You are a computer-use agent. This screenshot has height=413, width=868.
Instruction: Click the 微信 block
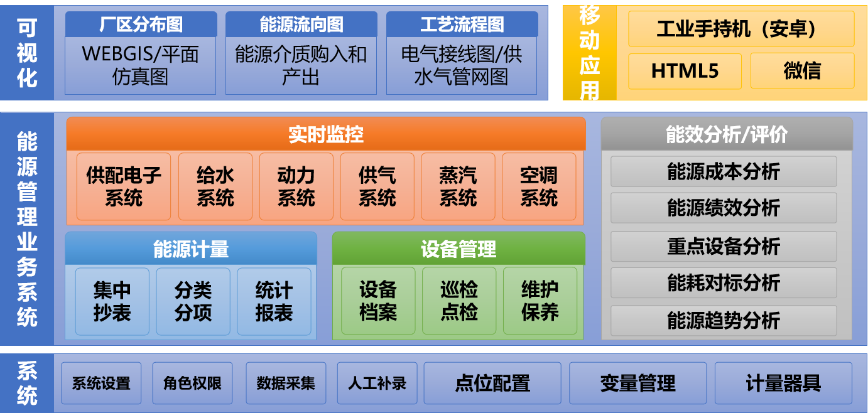pos(802,71)
